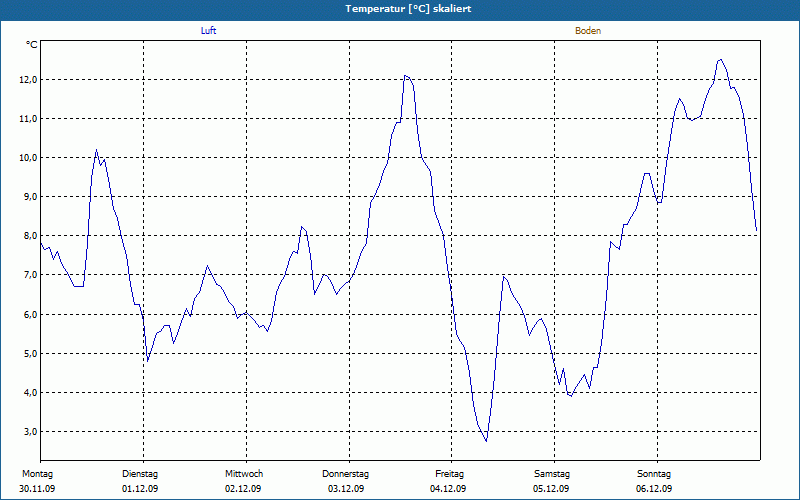Click the date 06.12.09
The height and width of the screenshot is (500, 800).
pyautogui.click(x=654, y=489)
